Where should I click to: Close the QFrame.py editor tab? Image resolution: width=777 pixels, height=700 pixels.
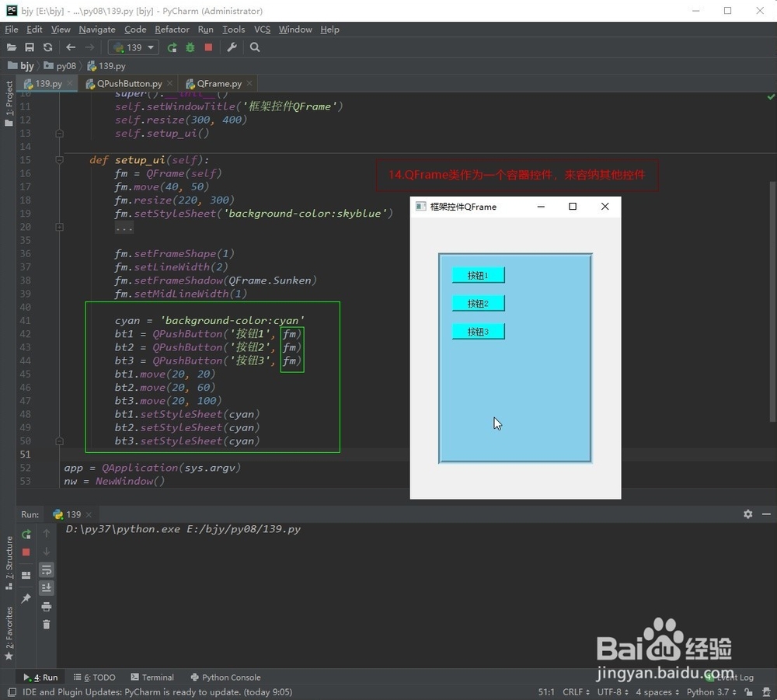pyautogui.click(x=249, y=83)
